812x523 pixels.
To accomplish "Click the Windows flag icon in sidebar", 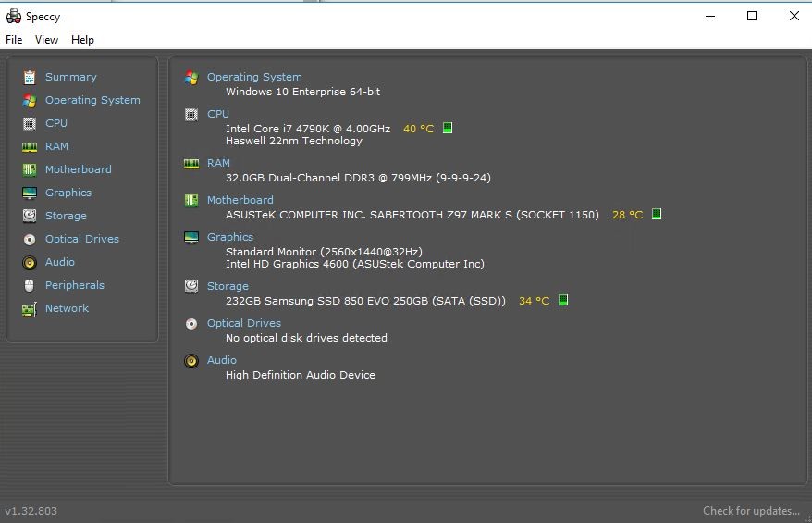I will [x=30, y=101].
